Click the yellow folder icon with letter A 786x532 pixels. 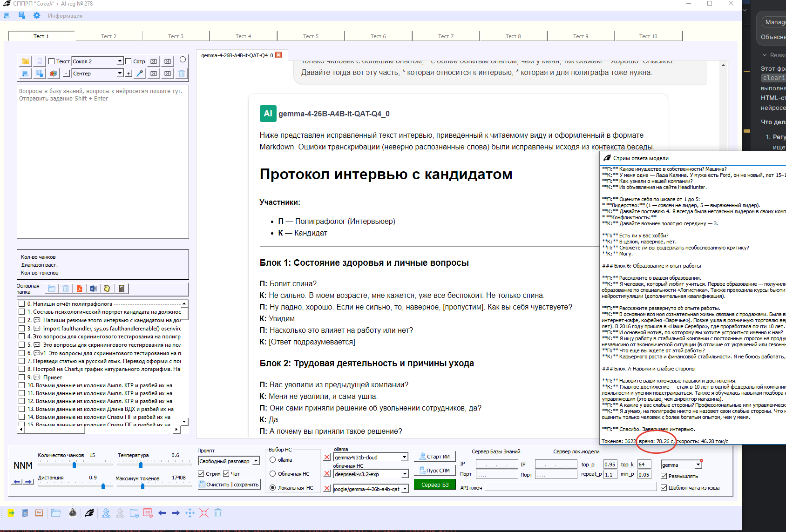pyautogui.click(x=26, y=61)
